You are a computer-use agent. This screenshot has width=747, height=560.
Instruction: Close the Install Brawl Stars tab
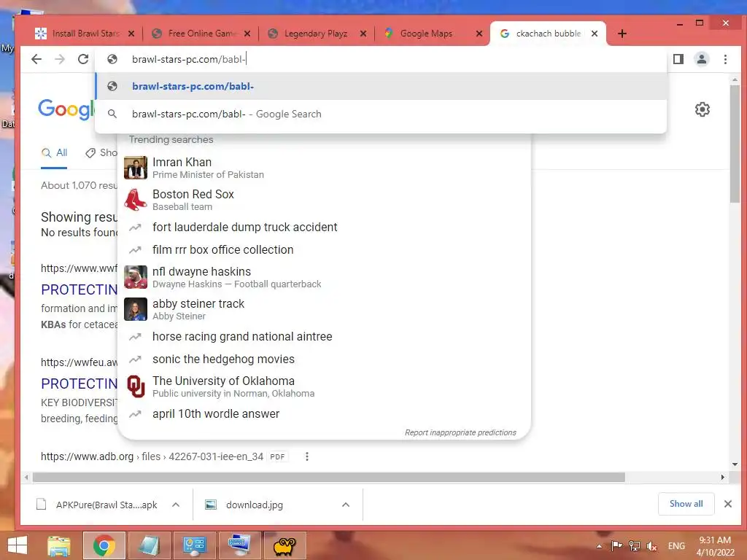[131, 34]
